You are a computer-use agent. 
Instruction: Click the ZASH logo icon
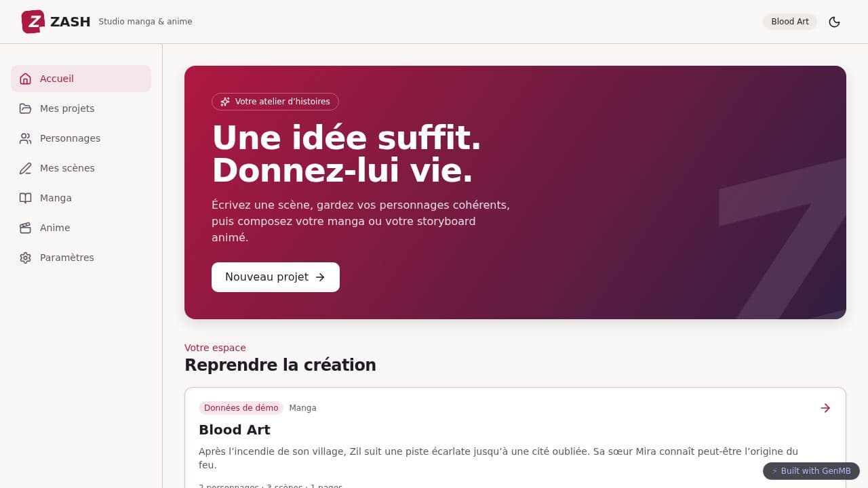pos(33,22)
